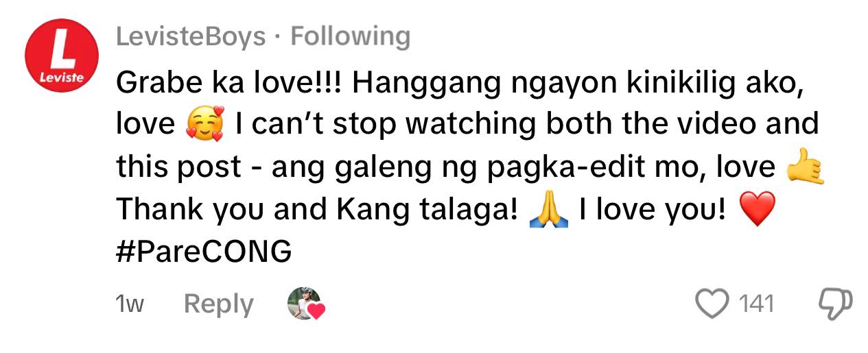Dislike the comment with thumbs-down icon
The image size is (868, 353).
coord(836,304)
